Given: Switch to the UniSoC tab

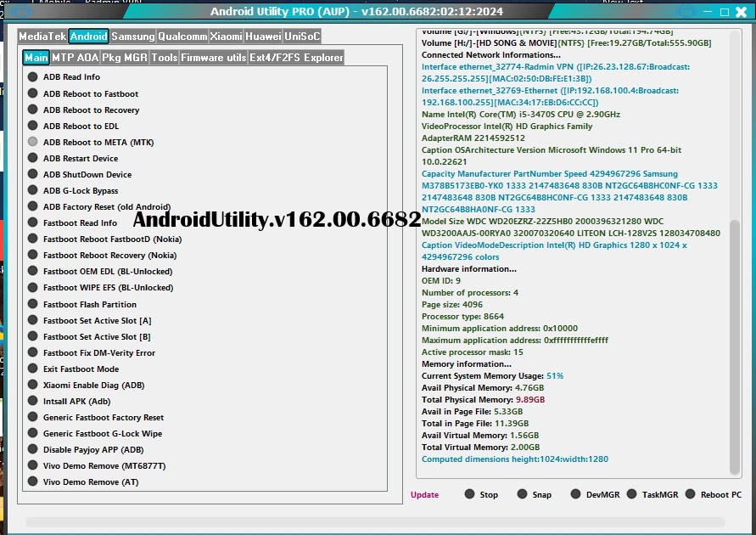Looking at the screenshot, I should [x=302, y=37].
